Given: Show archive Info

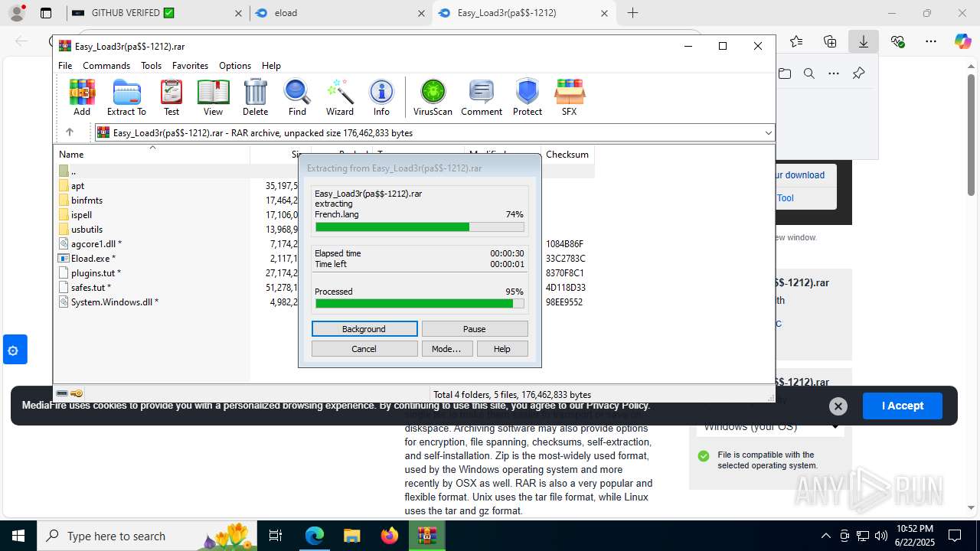Looking at the screenshot, I should tap(381, 97).
